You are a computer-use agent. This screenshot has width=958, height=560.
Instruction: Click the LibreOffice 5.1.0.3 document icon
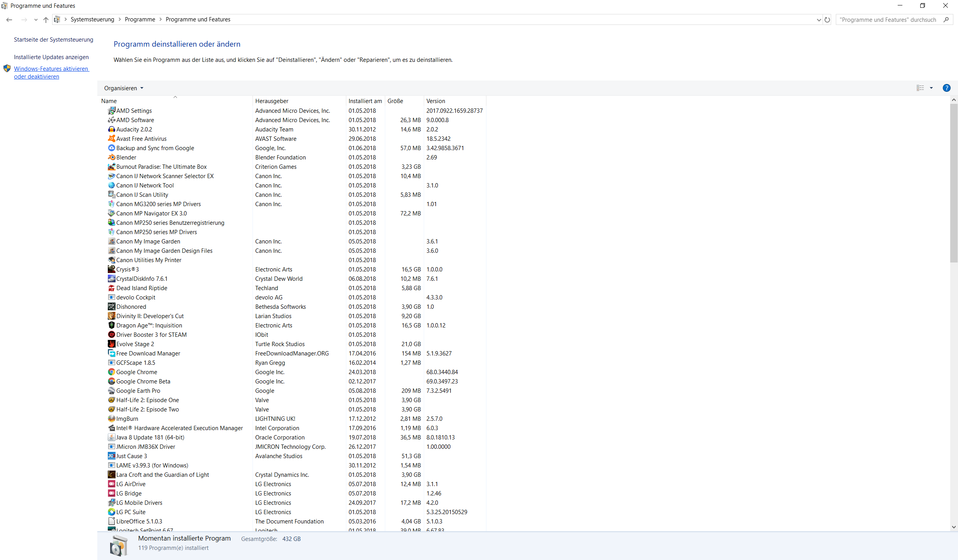[x=111, y=521]
